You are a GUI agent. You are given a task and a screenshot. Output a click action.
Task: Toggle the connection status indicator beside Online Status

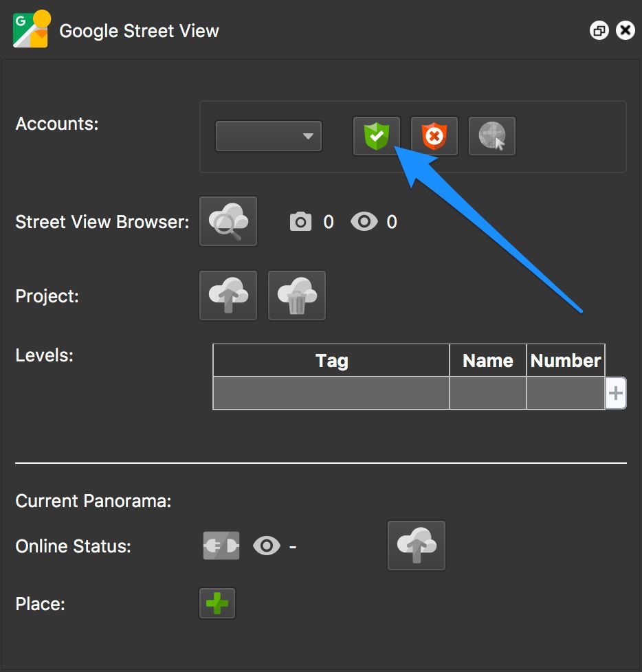point(221,545)
